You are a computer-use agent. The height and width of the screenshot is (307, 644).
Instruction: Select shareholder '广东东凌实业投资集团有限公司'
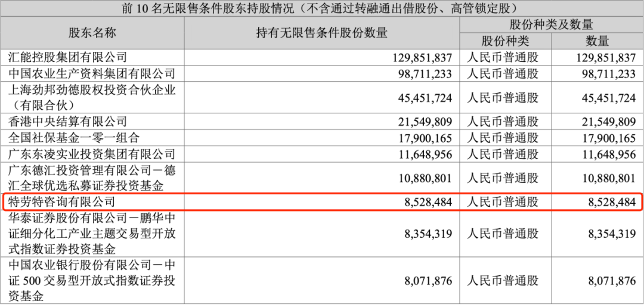click(92, 154)
